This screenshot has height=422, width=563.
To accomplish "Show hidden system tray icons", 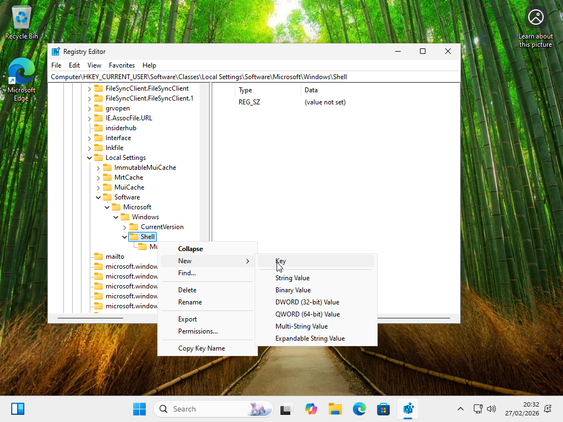I will coord(460,409).
